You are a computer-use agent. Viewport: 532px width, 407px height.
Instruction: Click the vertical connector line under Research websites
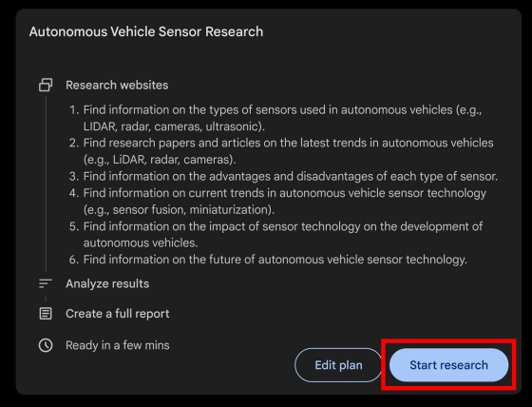(46, 184)
